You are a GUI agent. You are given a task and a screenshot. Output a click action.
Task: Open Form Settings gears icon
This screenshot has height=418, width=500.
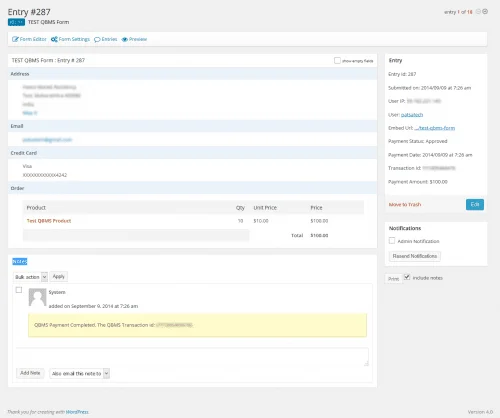[x=54, y=39]
